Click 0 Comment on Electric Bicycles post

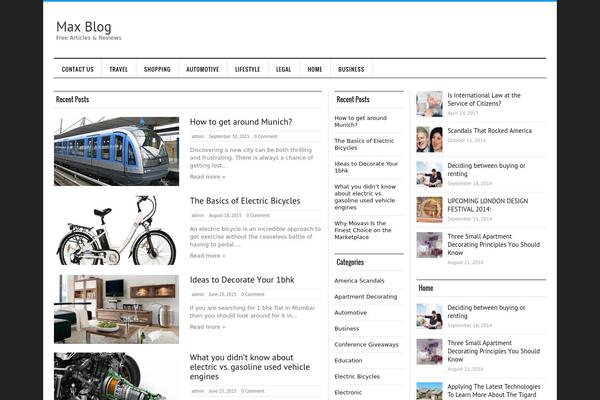tap(258, 215)
